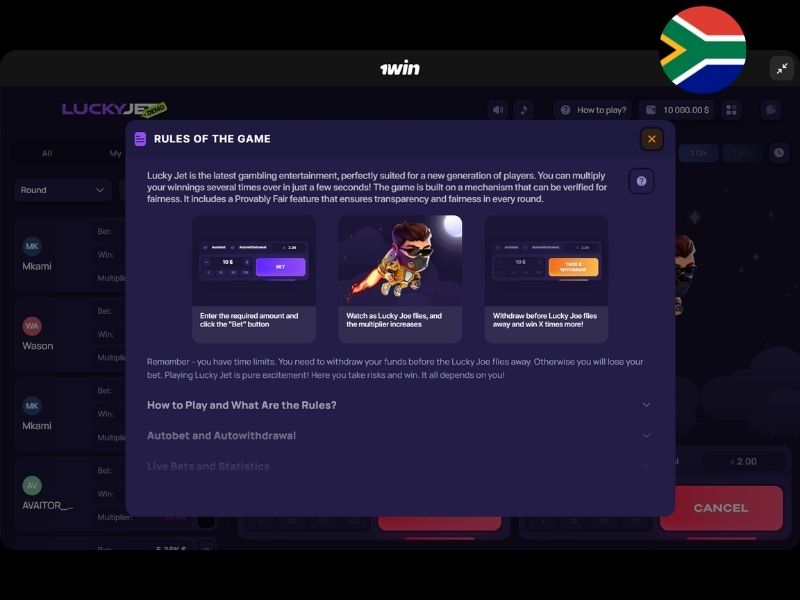Open the chat bubble icon
Screen dimensions: 800x600
click(x=771, y=110)
